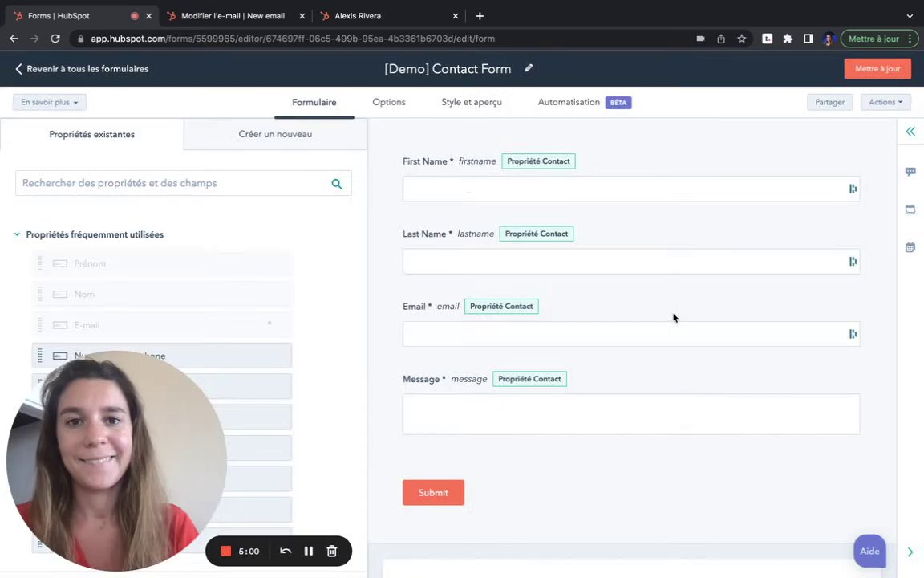Click the Propriété Contact badge beside Email
The image size is (924, 578).
coord(500,306)
